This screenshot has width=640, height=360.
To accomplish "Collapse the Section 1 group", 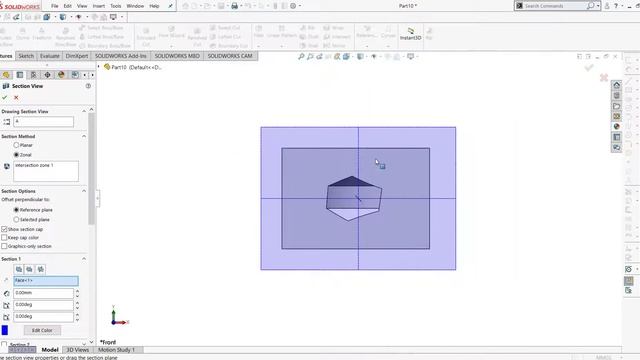I will pos(84,259).
